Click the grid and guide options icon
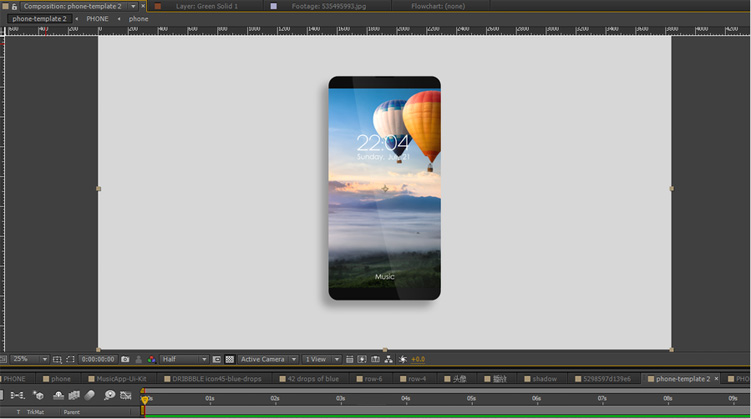751x419 pixels. [x=57, y=359]
